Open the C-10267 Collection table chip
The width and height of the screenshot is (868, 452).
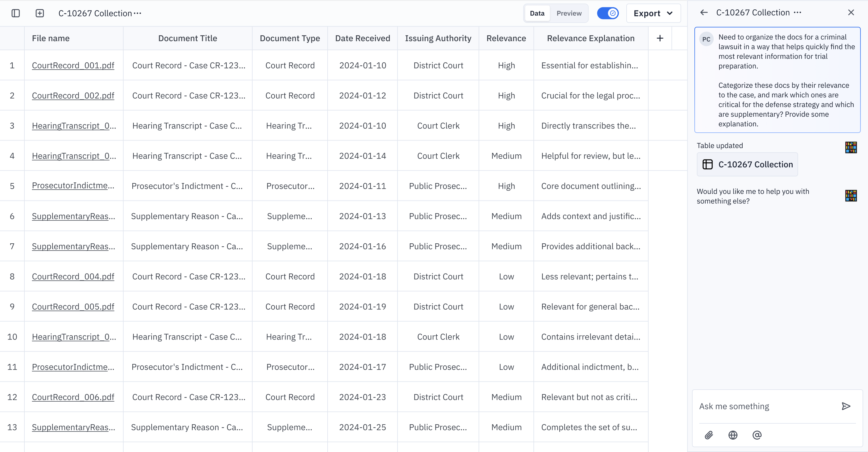tap(747, 164)
